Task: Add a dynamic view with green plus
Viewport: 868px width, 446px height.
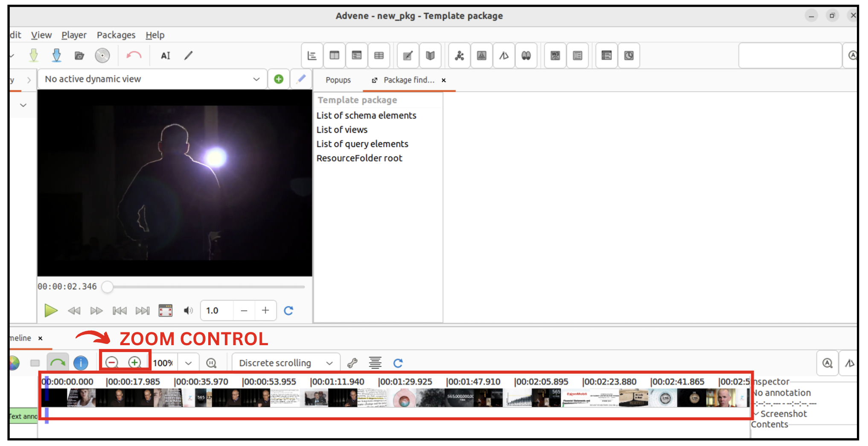Action: [x=279, y=79]
